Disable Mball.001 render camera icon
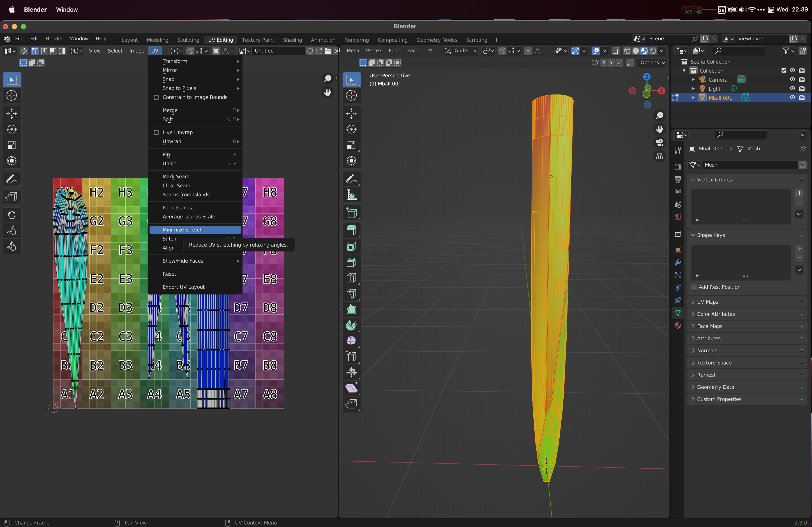The width and height of the screenshot is (812, 527). click(x=801, y=98)
